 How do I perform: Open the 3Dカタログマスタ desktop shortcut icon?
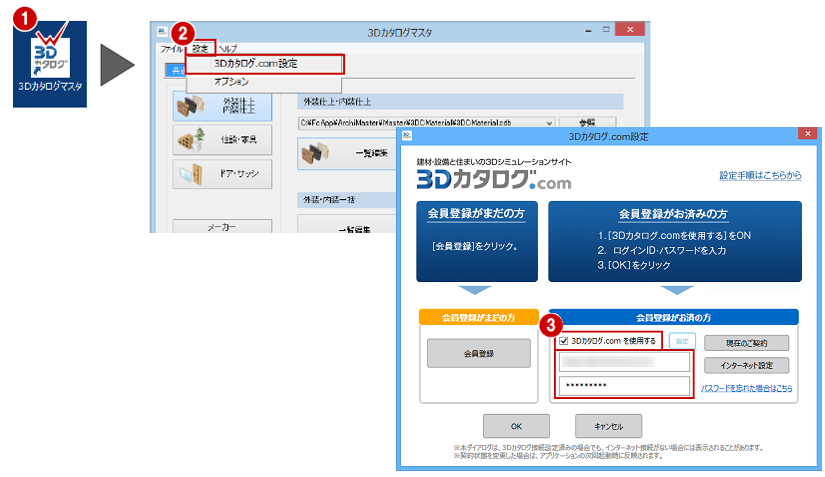click(x=50, y=64)
